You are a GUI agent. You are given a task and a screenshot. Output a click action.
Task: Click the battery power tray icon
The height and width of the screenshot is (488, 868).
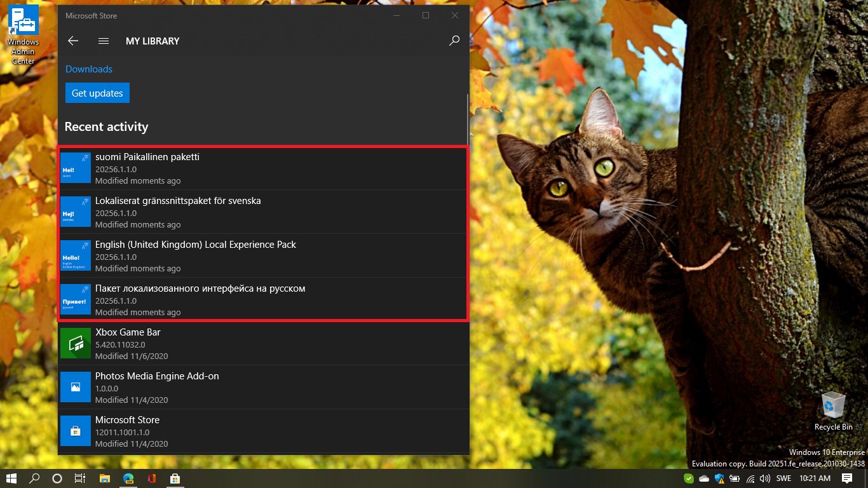pos(735,478)
